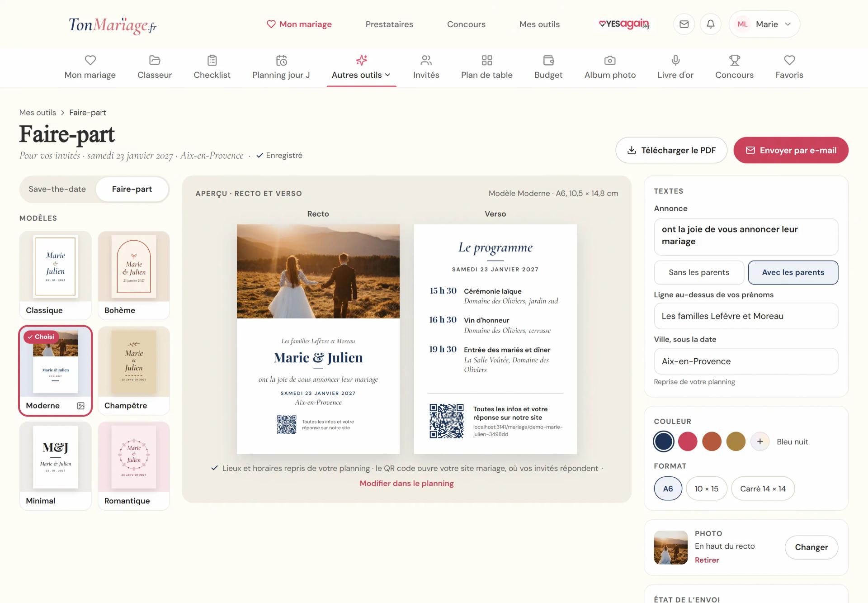This screenshot has width=868, height=603.
Task: Click the Ville, sous la date field
Action: pos(746,361)
